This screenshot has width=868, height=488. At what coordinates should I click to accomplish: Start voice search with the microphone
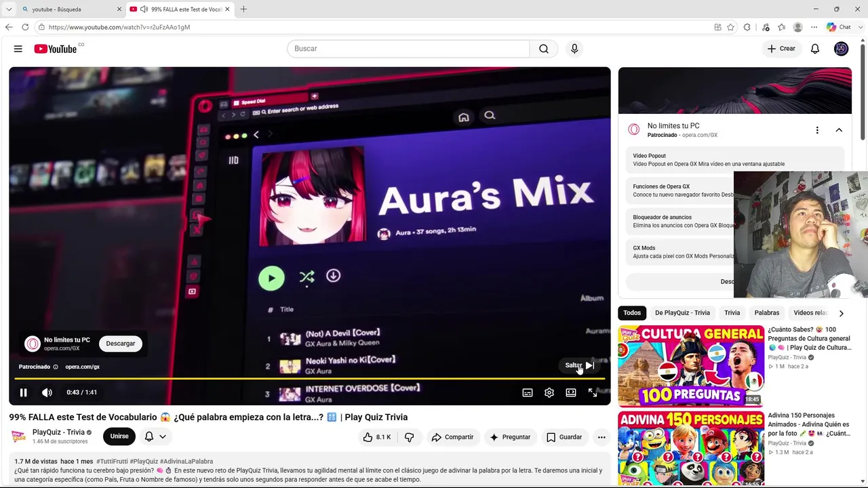click(574, 49)
